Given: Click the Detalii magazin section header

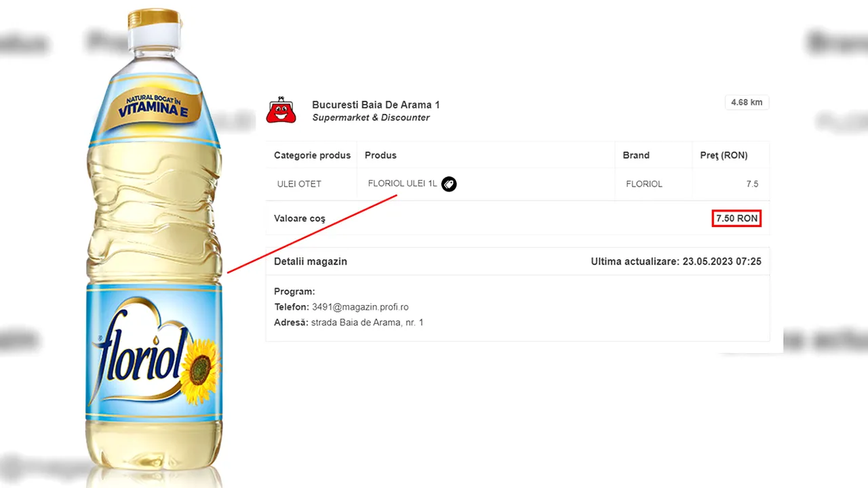Looking at the screenshot, I should (x=311, y=261).
